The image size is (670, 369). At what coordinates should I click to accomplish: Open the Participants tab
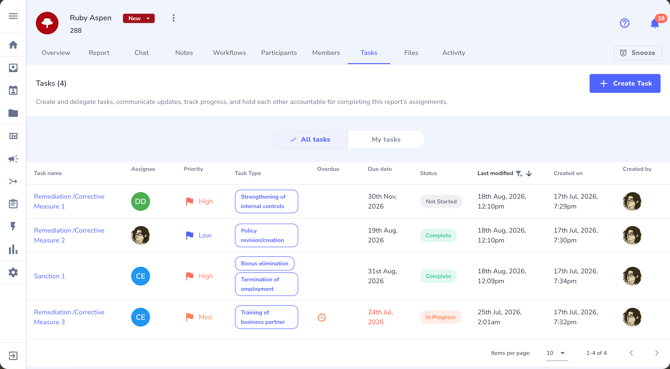point(279,53)
